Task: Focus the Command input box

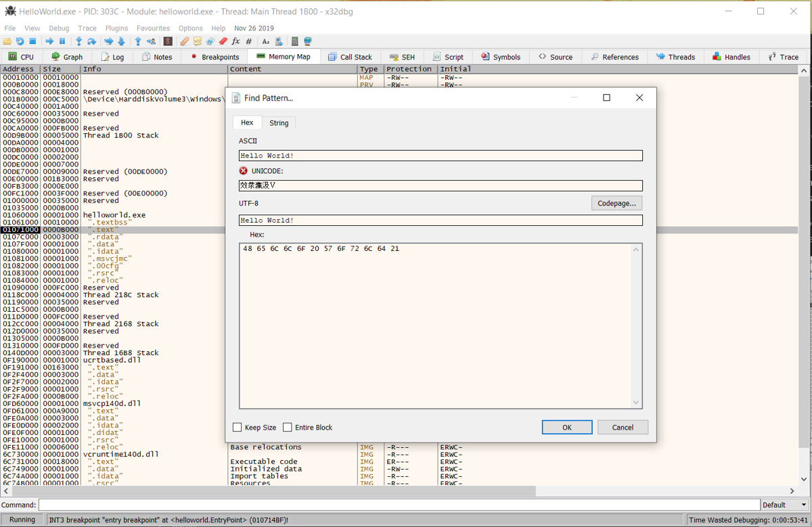Action: [x=399, y=505]
